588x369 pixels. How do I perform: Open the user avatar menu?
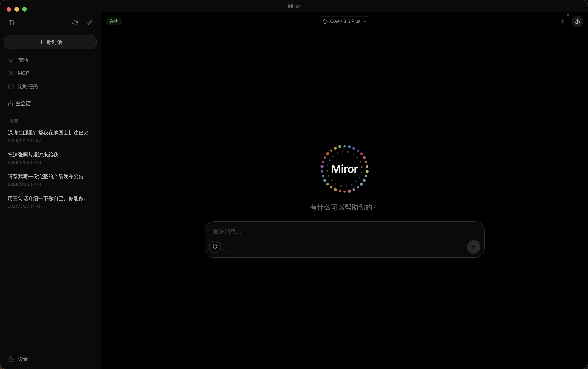point(577,21)
